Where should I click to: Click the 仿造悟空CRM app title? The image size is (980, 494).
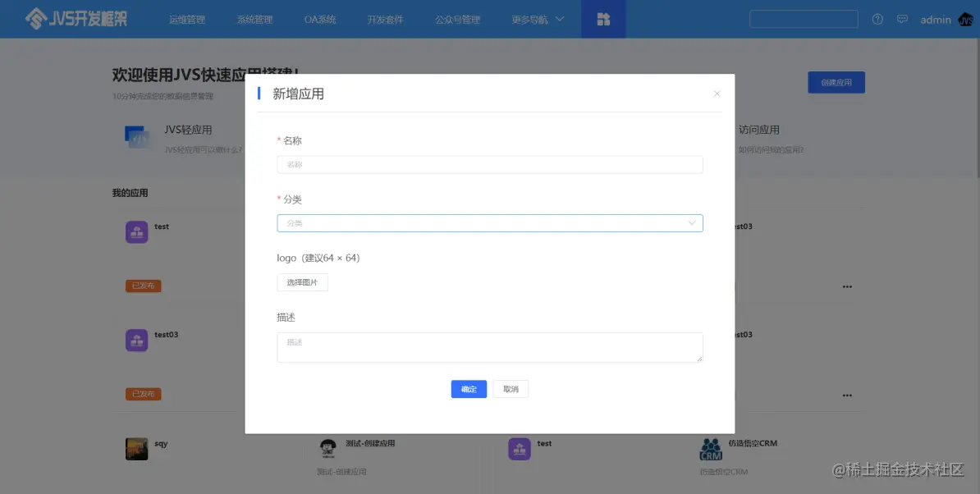tap(753, 443)
